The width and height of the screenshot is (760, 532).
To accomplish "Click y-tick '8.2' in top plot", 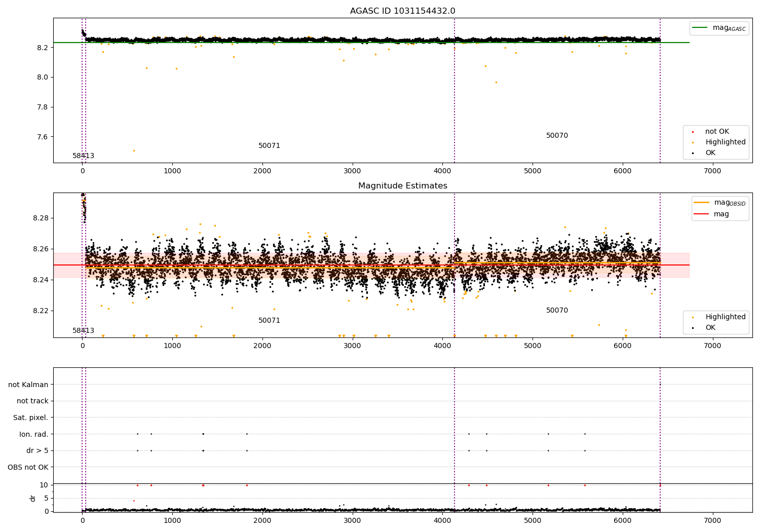I will click(x=42, y=48).
